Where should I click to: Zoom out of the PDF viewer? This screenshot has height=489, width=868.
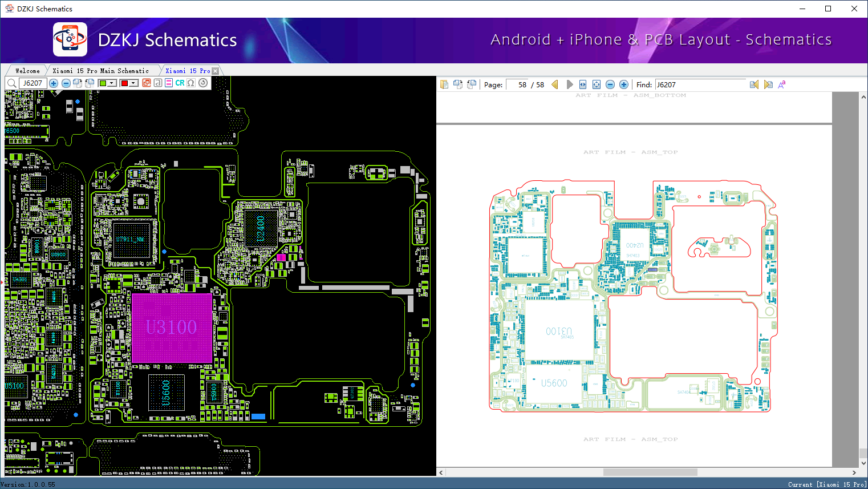(x=610, y=84)
